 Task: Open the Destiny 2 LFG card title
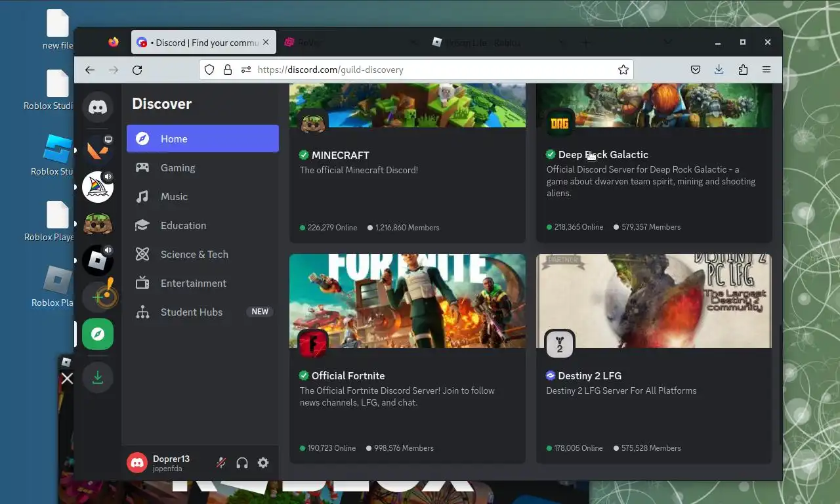click(x=589, y=375)
